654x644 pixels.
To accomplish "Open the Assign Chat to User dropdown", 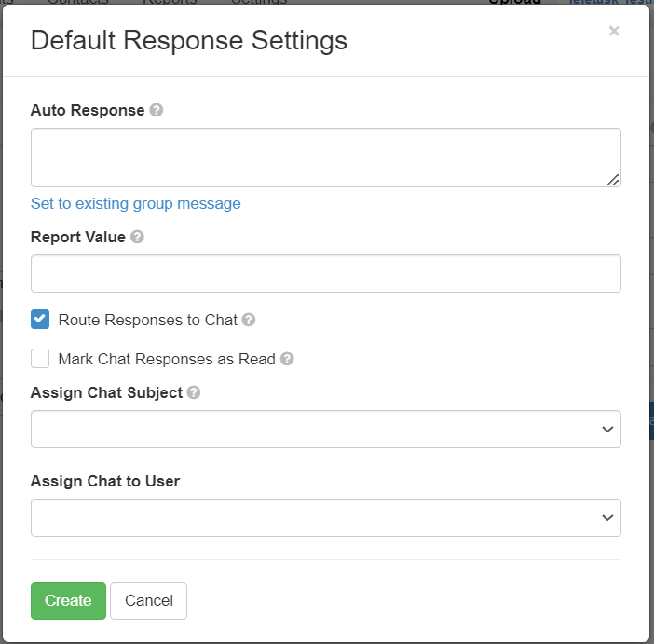I will pyautogui.click(x=326, y=517).
